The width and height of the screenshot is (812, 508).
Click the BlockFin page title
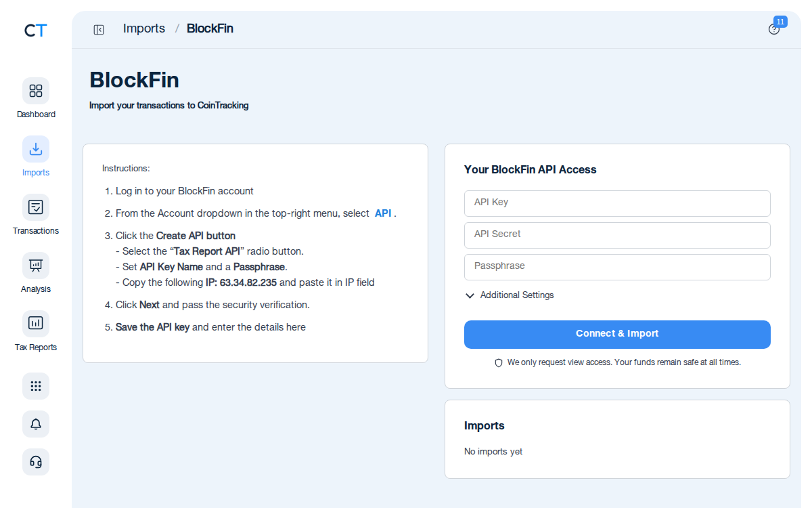pos(135,80)
